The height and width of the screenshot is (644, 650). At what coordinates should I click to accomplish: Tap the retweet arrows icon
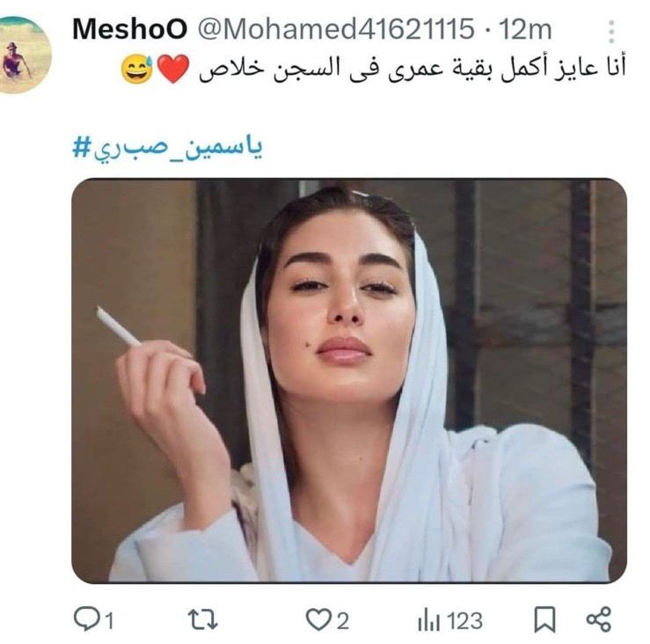coord(202,619)
